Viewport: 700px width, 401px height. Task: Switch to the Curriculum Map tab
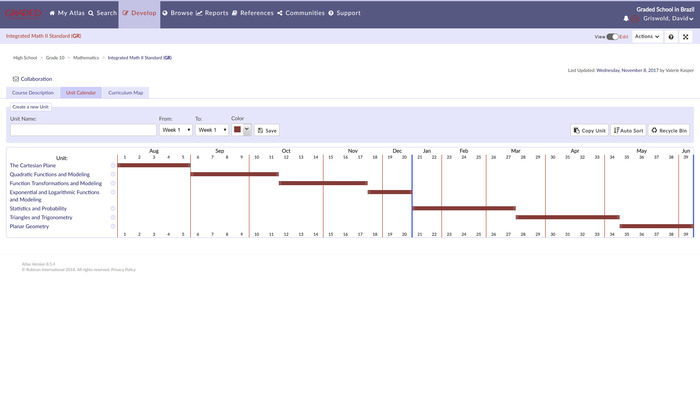click(x=126, y=92)
